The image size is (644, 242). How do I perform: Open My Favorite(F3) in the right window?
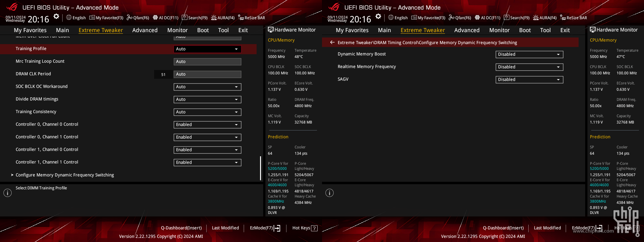click(x=428, y=18)
